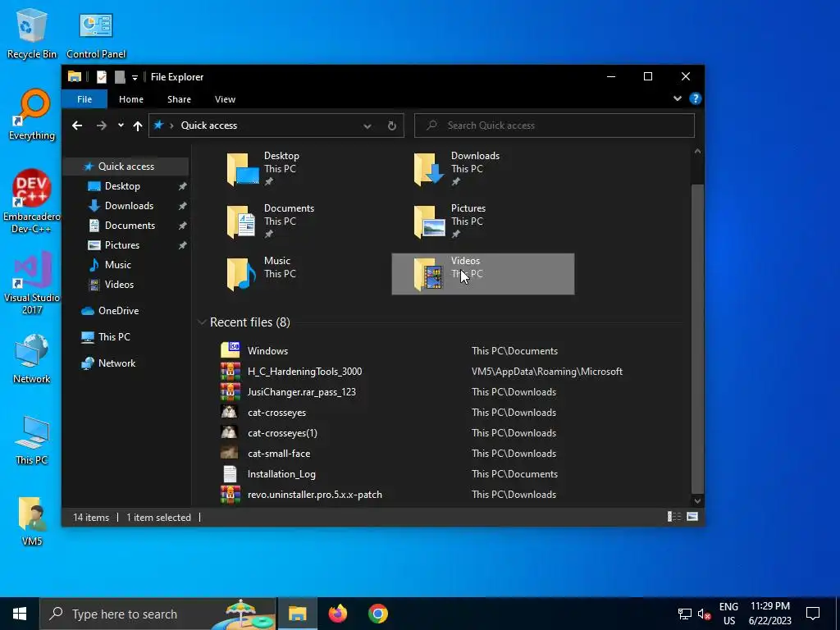Go forward with the forward arrow
Viewport: 840px width, 630px height.
[101, 126]
